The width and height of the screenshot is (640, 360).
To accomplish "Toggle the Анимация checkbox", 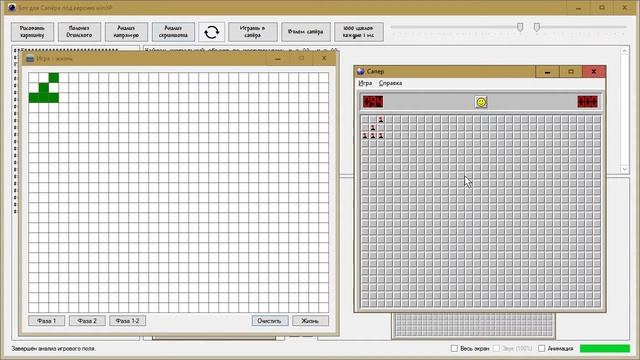I will click(542, 349).
